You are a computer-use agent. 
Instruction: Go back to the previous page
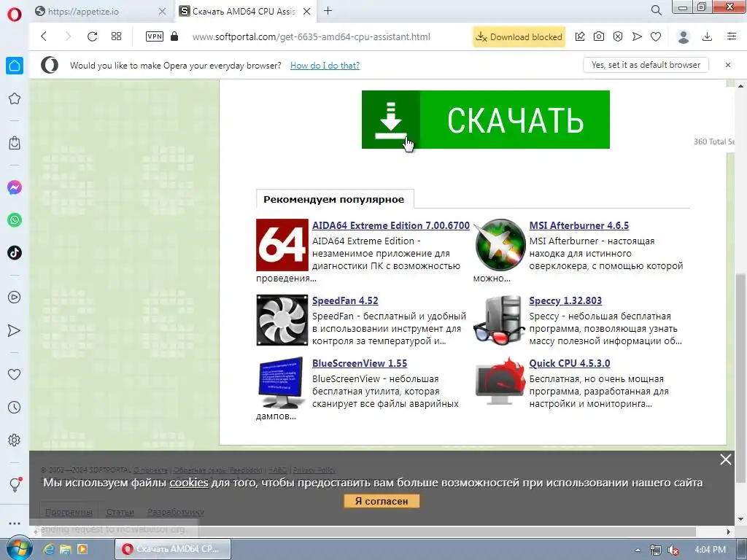(44, 36)
